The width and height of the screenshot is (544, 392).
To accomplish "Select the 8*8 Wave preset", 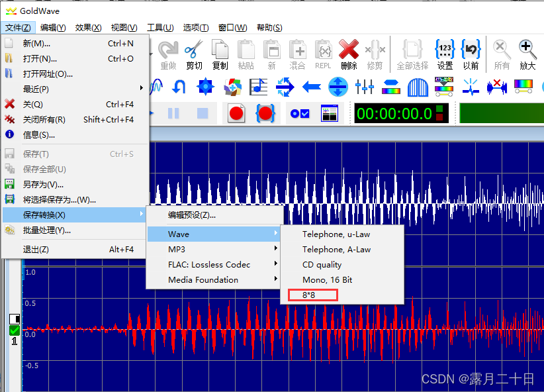I will [342, 295].
